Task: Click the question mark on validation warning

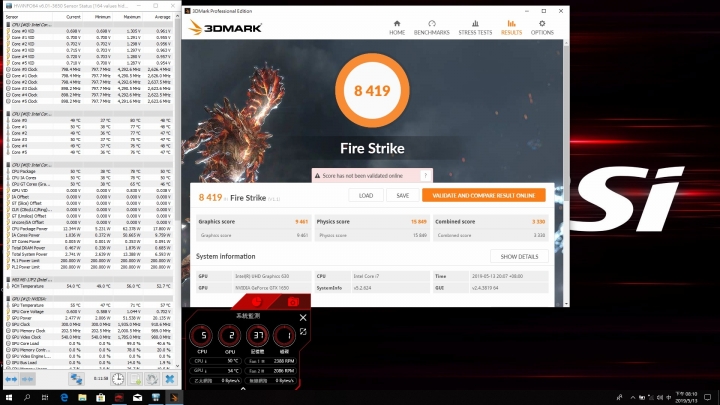Action: pos(426,175)
